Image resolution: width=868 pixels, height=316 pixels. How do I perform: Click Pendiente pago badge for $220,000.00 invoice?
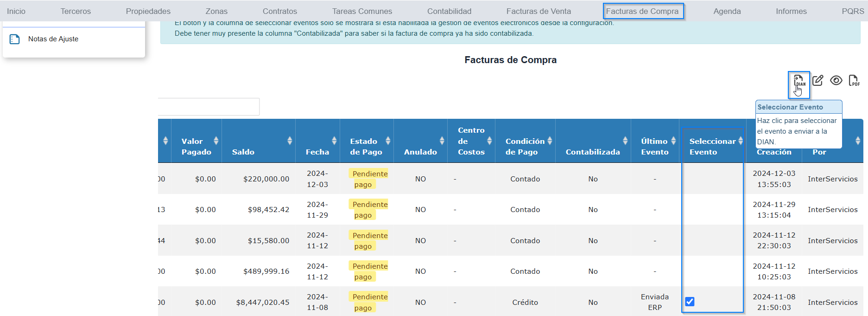coord(369,179)
